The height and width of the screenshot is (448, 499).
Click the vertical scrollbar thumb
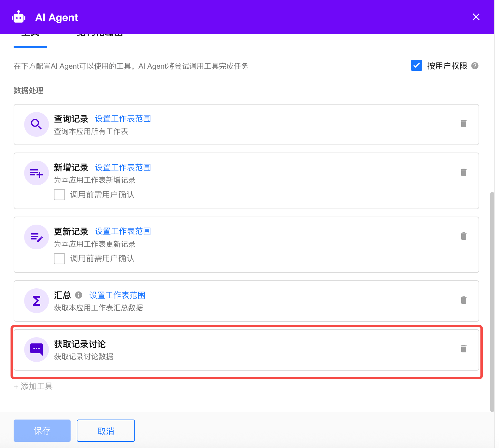coord(492,302)
